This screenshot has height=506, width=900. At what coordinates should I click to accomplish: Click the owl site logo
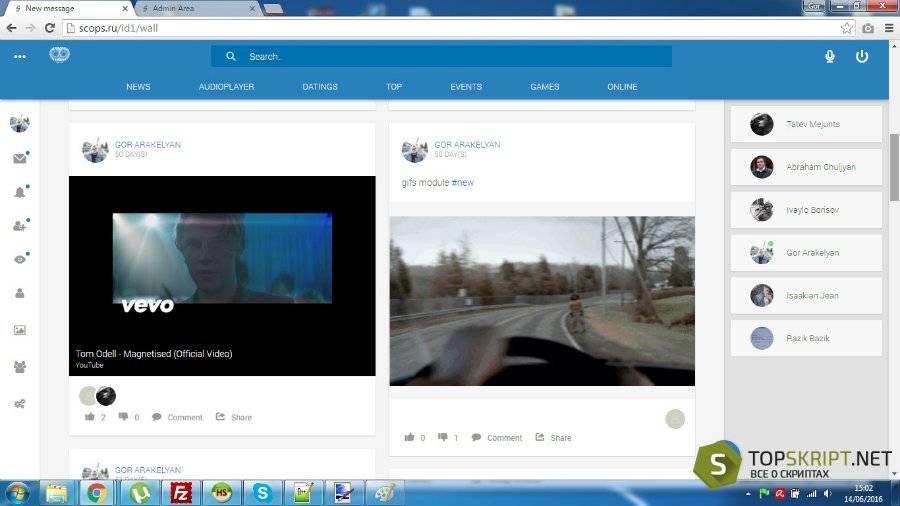click(x=60, y=55)
